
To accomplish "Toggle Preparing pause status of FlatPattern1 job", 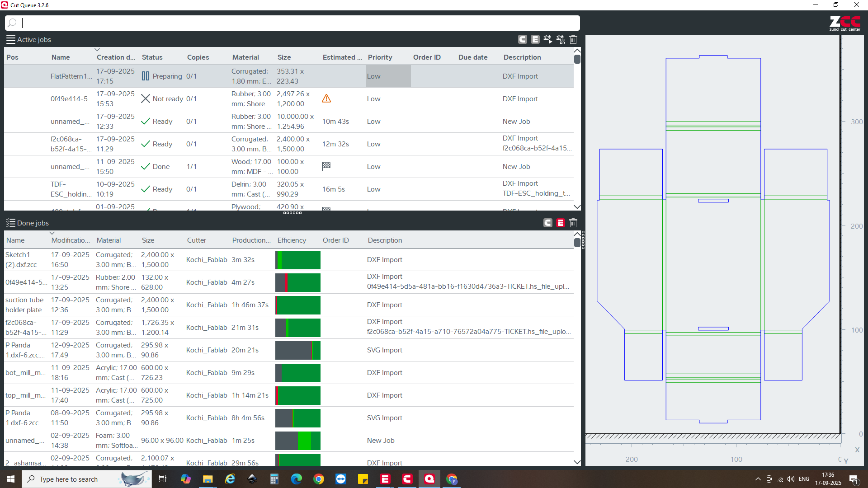I will pos(146,76).
